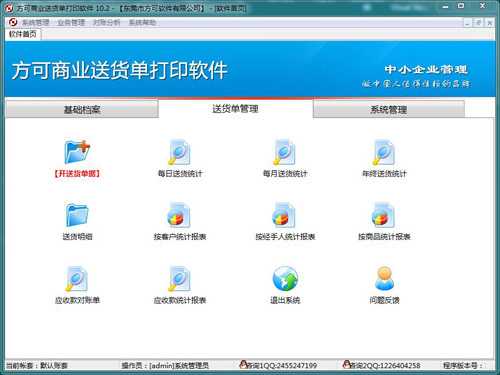This screenshot has height=375, width=500.
Task: Click the 程序版本号 status entry
Action: (464, 366)
